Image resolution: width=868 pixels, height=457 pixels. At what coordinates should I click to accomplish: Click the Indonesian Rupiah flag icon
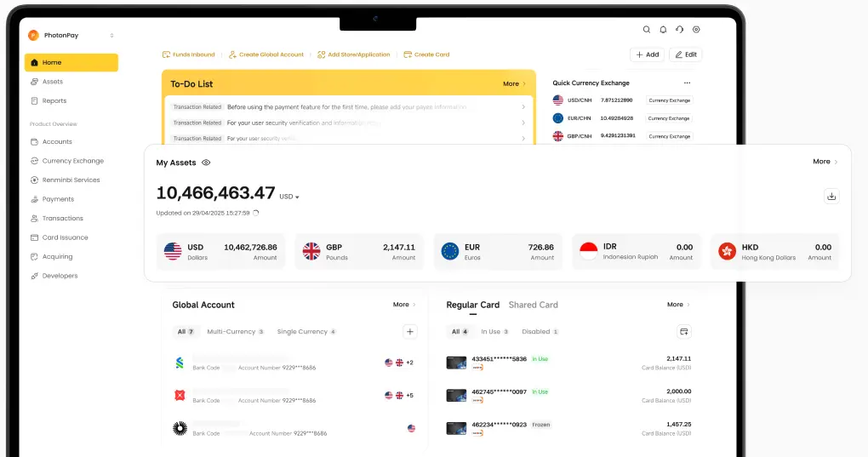588,251
